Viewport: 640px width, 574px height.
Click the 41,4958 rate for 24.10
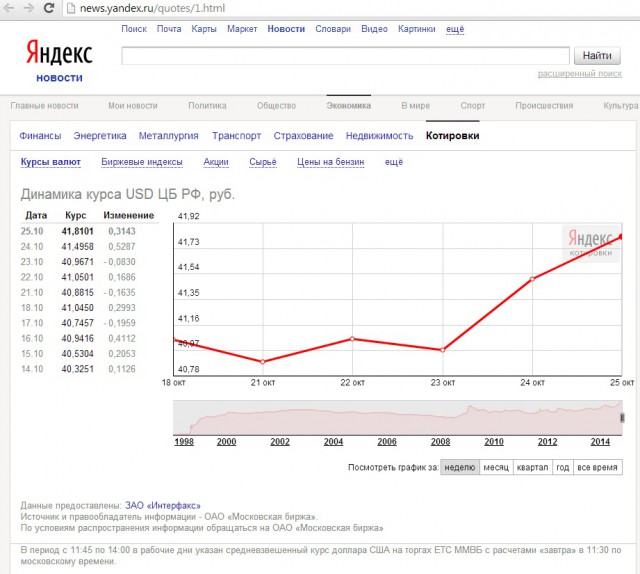pos(78,247)
